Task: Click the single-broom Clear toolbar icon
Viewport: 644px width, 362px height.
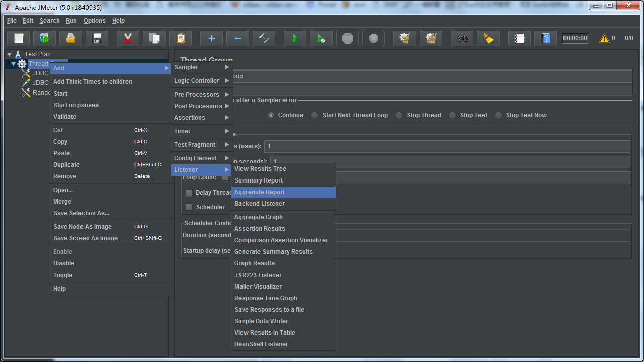Action: point(405,38)
